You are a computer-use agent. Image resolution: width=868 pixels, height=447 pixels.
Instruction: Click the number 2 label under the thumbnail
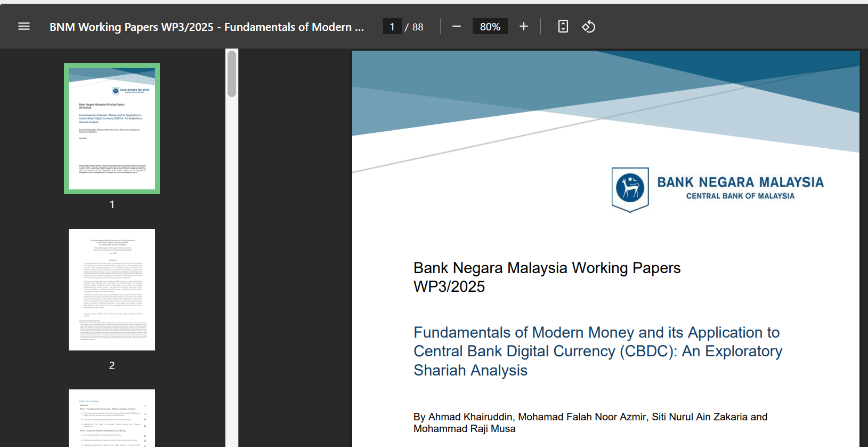pyautogui.click(x=112, y=365)
